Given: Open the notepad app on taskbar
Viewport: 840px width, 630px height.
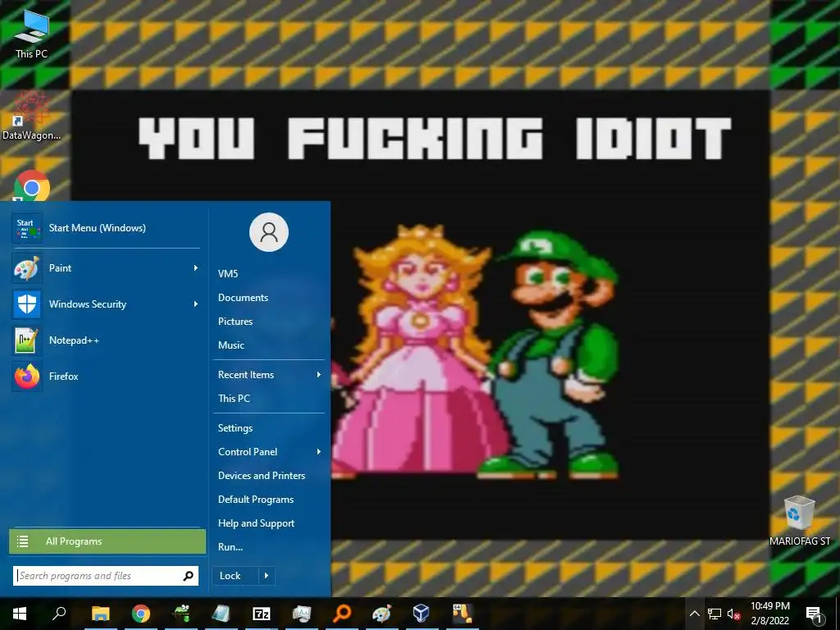Looking at the screenshot, I should pyautogui.click(x=221, y=614).
